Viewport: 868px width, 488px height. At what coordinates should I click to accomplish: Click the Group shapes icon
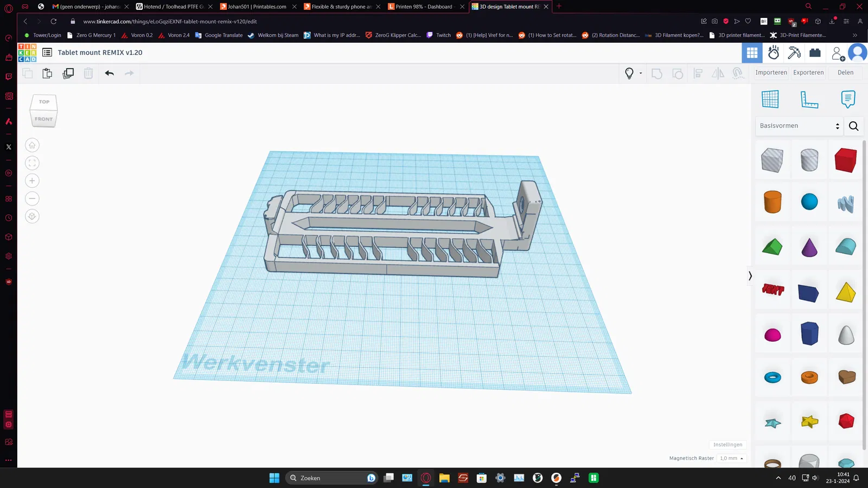point(657,73)
